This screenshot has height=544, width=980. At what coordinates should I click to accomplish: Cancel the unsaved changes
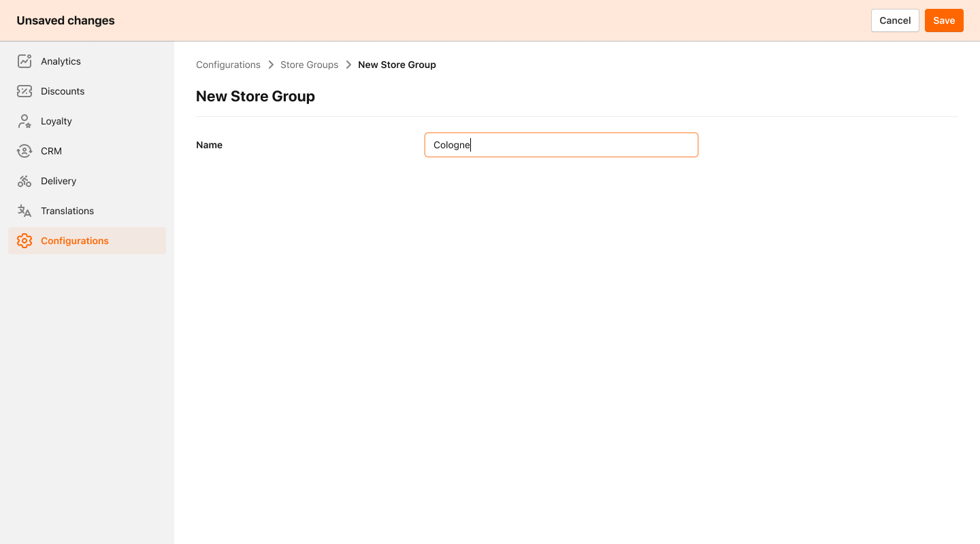(x=895, y=20)
